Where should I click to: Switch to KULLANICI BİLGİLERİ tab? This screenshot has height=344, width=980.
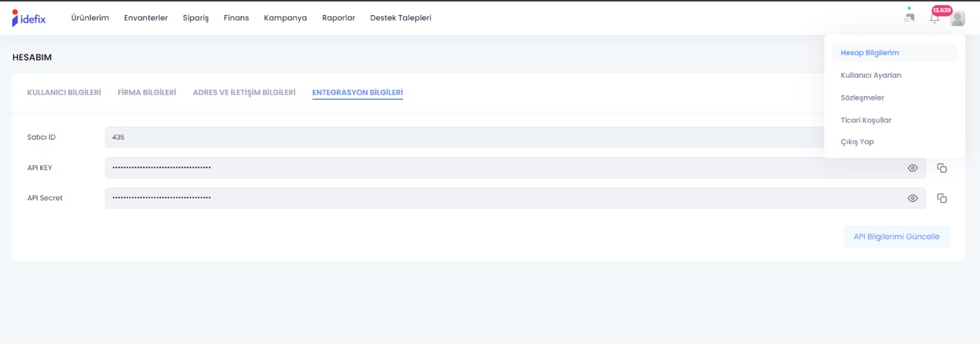coord(64,92)
